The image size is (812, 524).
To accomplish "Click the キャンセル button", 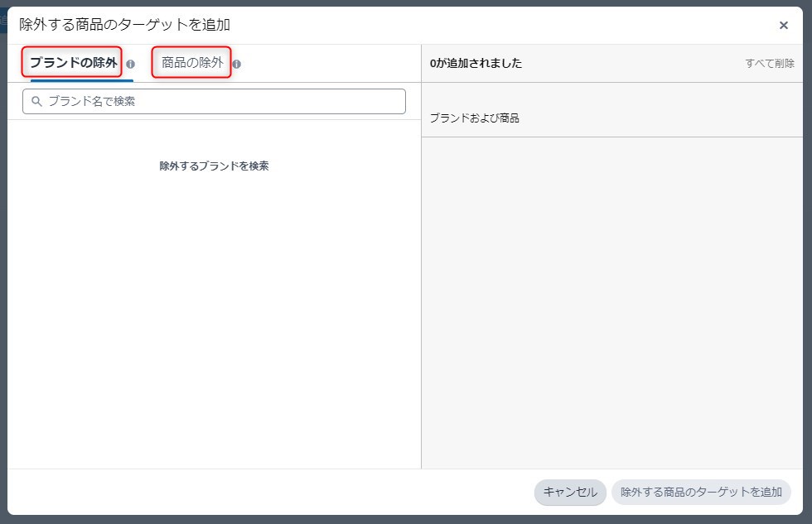I will (570, 492).
